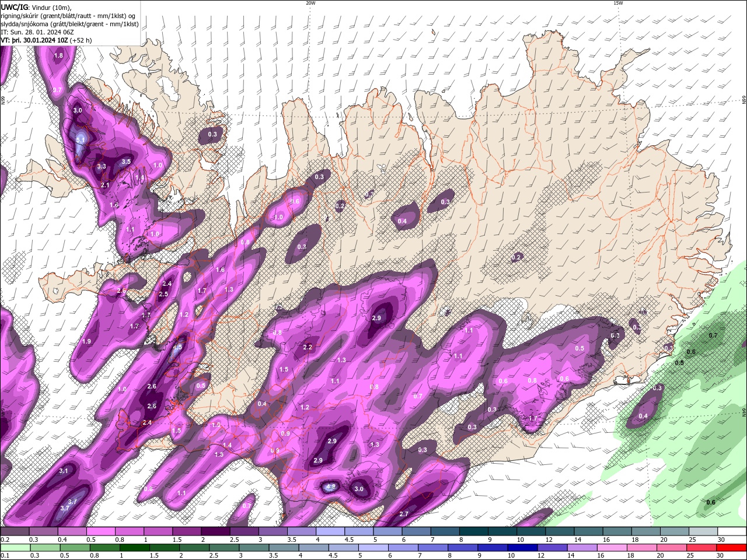747x560 pixels.
Task: Pick the white snow swatch after 30
Action: pyautogui.click(x=731, y=531)
